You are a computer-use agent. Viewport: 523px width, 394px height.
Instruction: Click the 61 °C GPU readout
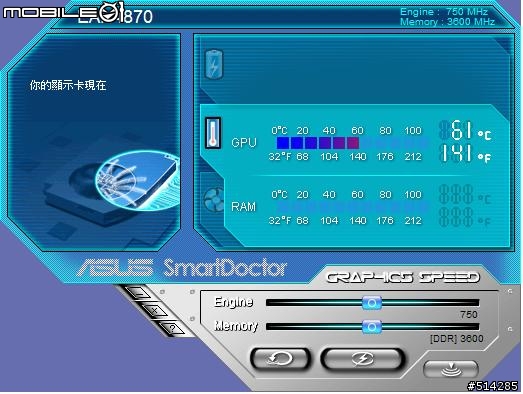[465, 130]
